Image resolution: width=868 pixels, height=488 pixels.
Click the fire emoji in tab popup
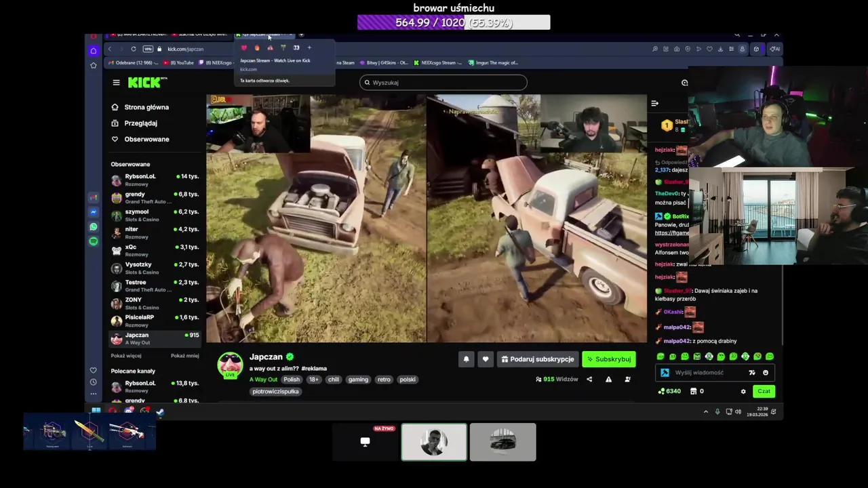pyautogui.click(x=257, y=47)
